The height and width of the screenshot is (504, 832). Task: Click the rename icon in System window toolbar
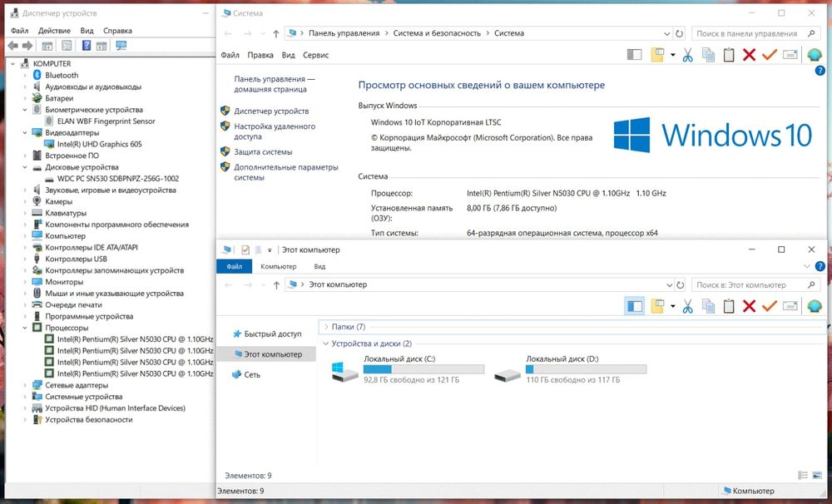pos(790,55)
